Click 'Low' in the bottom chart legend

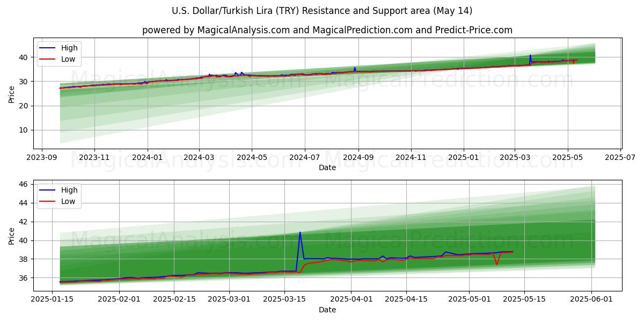click(x=68, y=201)
